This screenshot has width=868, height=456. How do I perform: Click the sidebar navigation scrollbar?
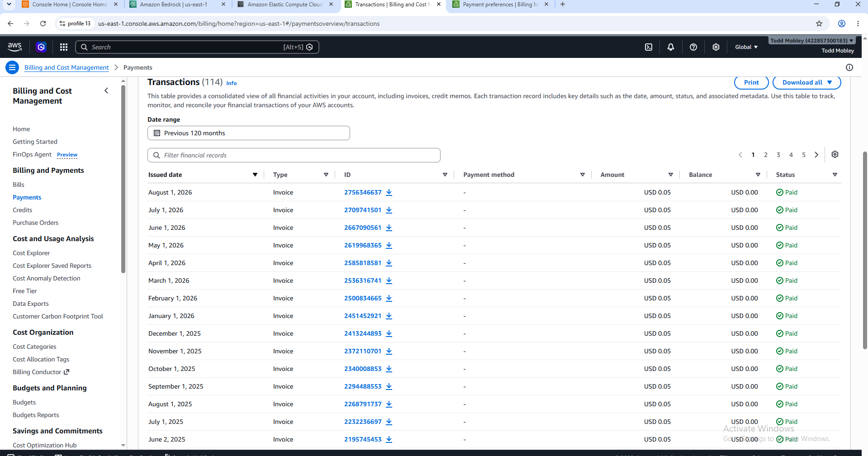[123, 179]
